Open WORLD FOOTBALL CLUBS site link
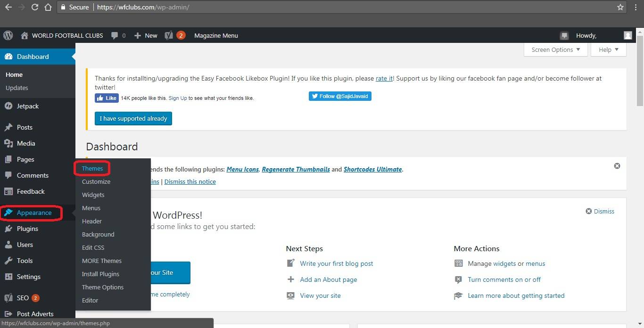Image resolution: width=644 pixels, height=328 pixels. tap(62, 35)
